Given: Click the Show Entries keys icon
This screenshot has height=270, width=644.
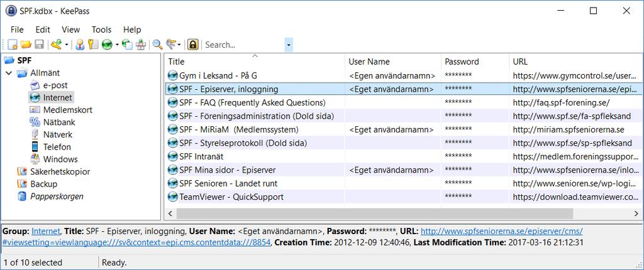Looking at the screenshot, I should (170, 45).
